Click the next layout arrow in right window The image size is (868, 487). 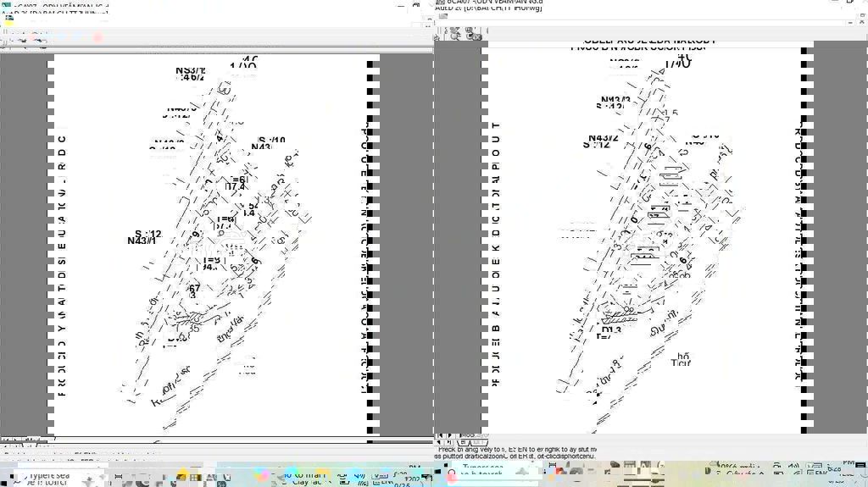pyautogui.click(x=450, y=434)
